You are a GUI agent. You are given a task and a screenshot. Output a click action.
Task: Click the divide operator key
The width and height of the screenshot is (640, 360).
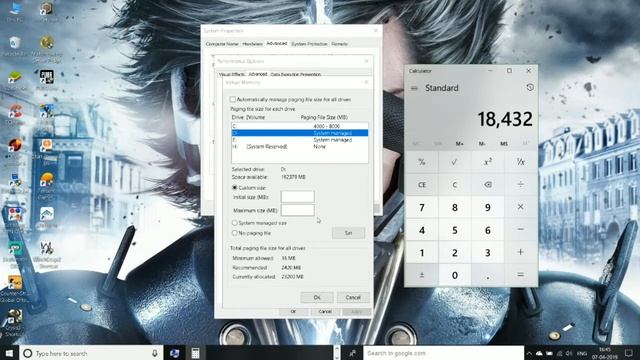pyautogui.click(x=520, y=184)
